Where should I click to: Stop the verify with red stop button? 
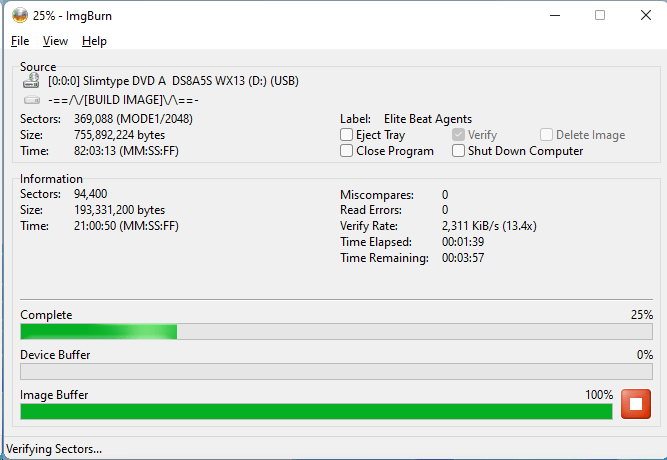(636, 404)
